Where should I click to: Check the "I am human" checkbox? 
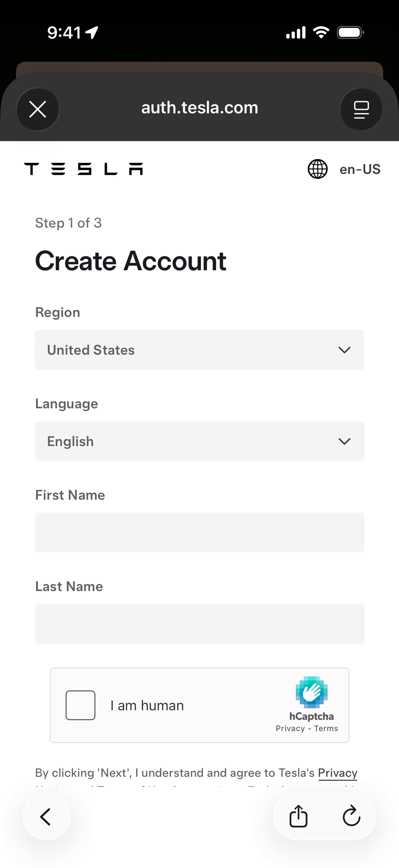pyautogui.click(x=80, y=705)
